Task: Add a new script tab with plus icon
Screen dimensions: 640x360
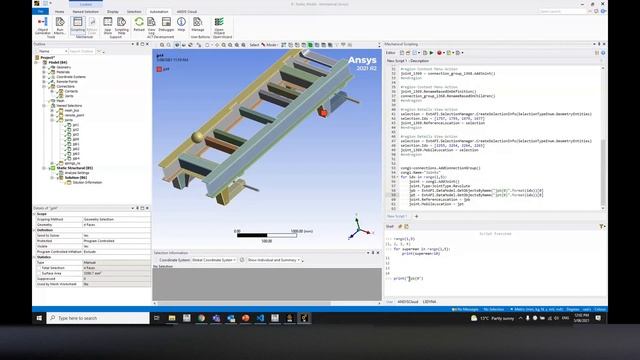Action: point(416,216)
